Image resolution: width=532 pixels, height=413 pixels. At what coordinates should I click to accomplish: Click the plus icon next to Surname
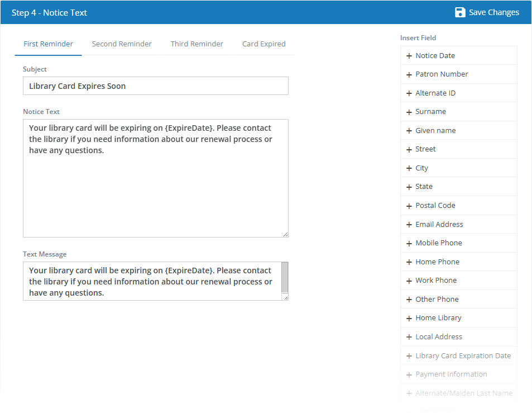409,112
